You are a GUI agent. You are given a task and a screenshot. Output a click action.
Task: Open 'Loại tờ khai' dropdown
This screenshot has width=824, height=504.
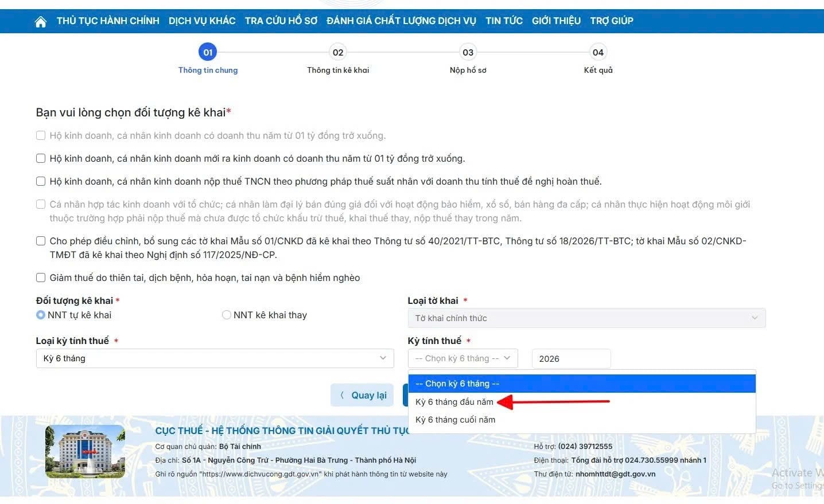[x=586, y=318]
